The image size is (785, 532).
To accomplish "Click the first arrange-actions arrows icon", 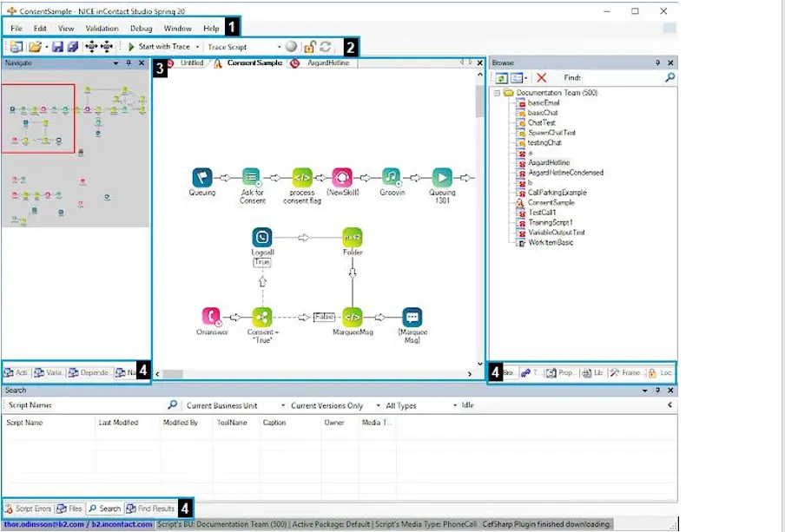I will tap(91, 47).
